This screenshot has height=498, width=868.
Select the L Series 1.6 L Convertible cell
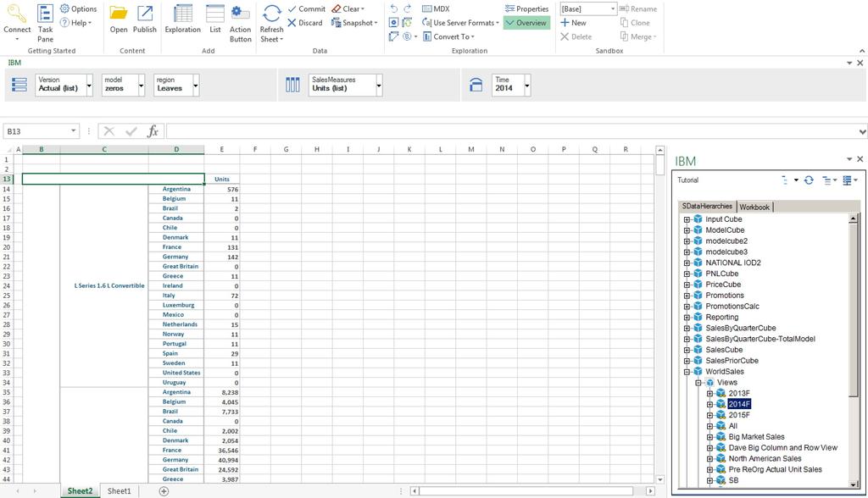pyautogui.click(x=104, y=285)
